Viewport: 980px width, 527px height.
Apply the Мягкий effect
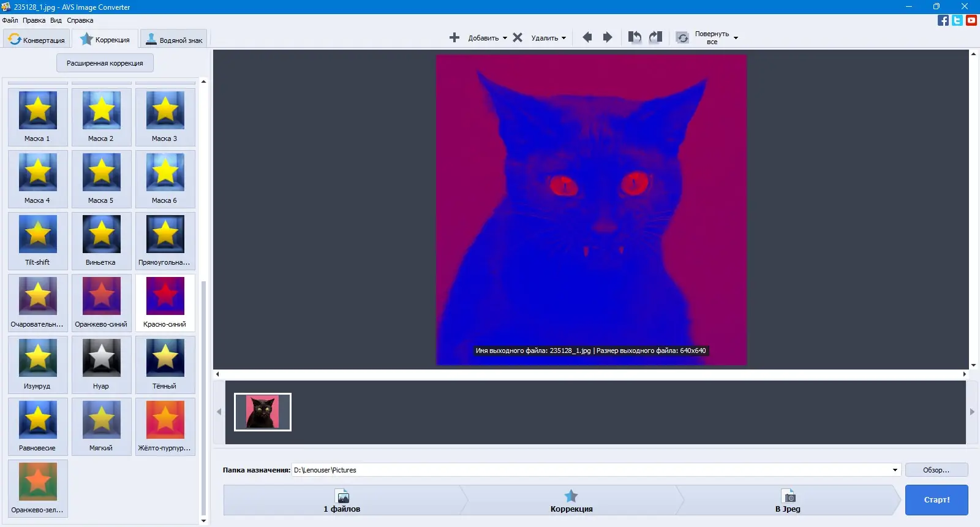point(102,427)
